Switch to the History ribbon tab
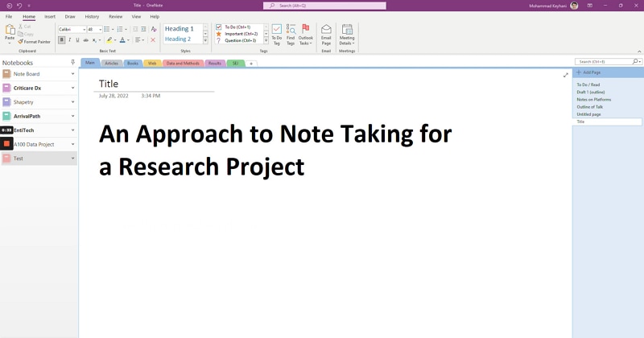Image resolution: width=644 pixels, height=338 pixels. [92, 16]
